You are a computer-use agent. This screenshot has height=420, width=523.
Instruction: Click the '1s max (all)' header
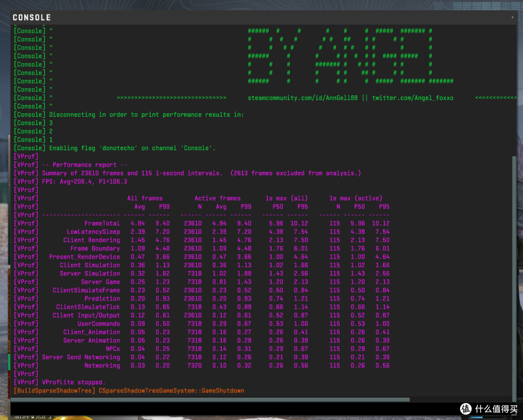(x=287, y=198)
